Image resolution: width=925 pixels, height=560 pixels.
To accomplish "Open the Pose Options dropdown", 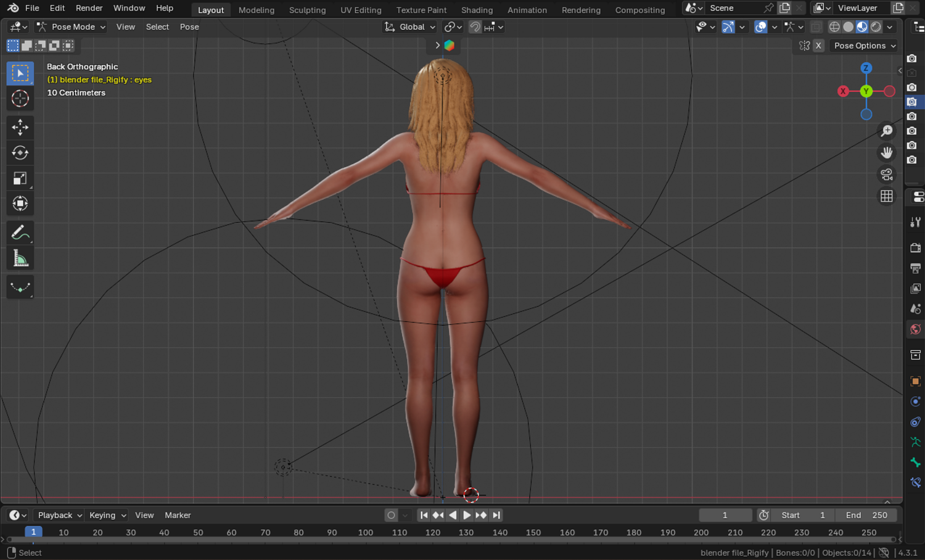I will click(863, 46).
